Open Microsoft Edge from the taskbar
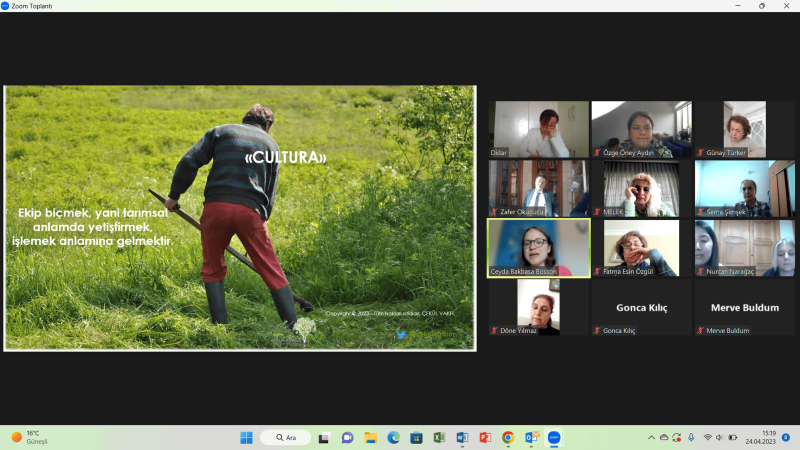This screenshot has width=800, height=450. pos(393,438)
